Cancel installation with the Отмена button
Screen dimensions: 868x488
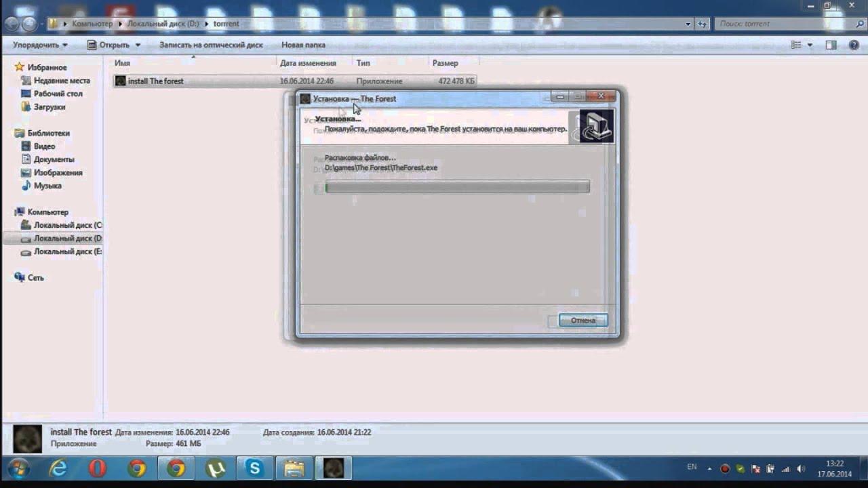(583, 320)
